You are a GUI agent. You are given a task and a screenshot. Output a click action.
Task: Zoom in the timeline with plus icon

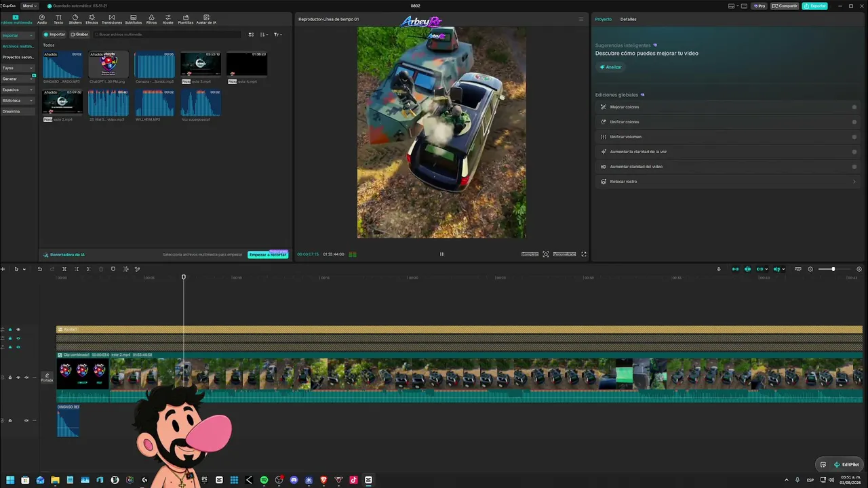pyautogui.click(x=859, y=269)
